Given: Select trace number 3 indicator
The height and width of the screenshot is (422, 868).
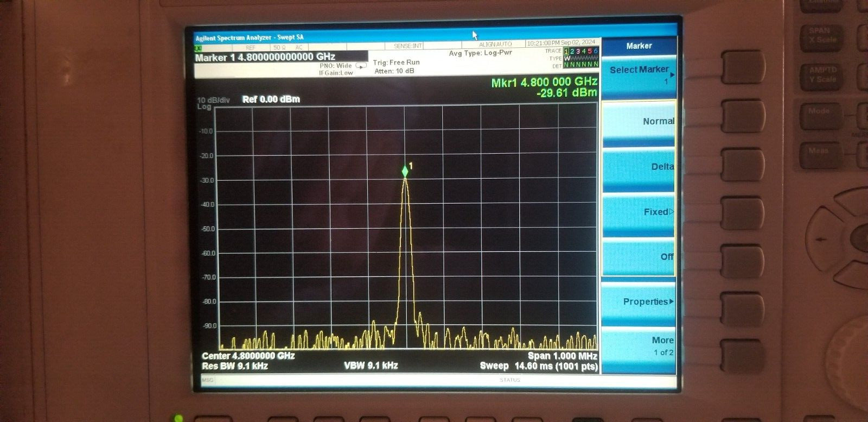Looking at the screenshot, I should [x=578, y=51].
